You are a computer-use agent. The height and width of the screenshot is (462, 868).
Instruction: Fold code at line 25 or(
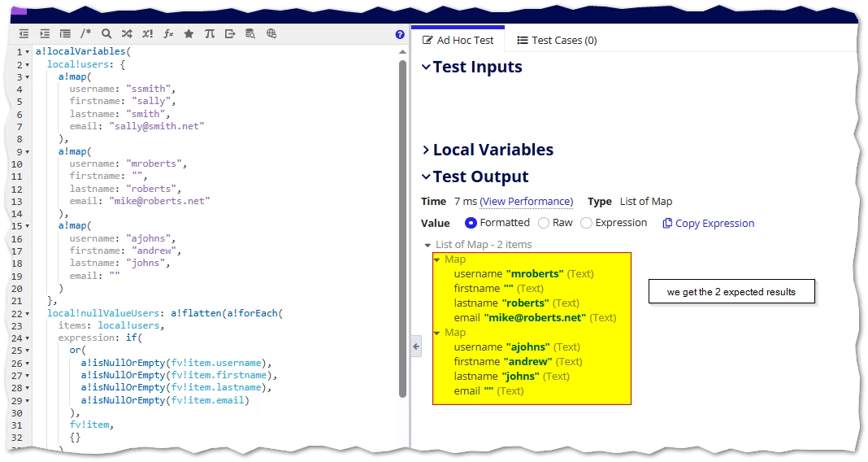pos(28,351)
